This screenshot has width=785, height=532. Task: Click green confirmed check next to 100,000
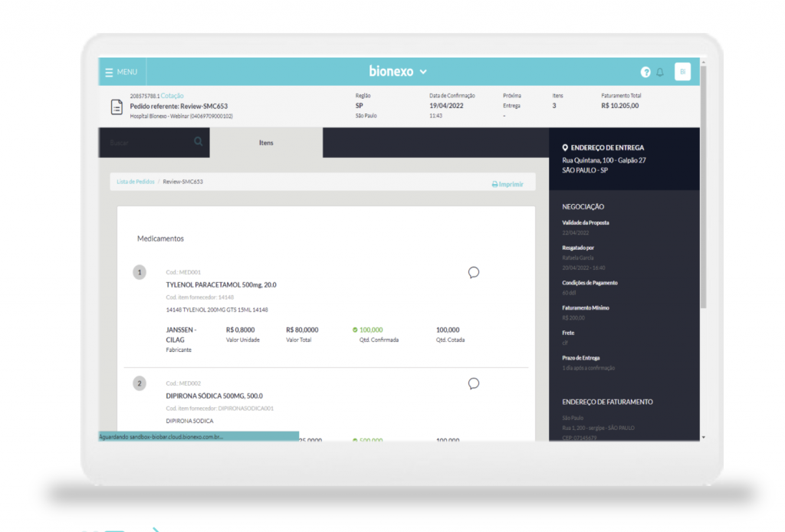[x=355, y=330]
